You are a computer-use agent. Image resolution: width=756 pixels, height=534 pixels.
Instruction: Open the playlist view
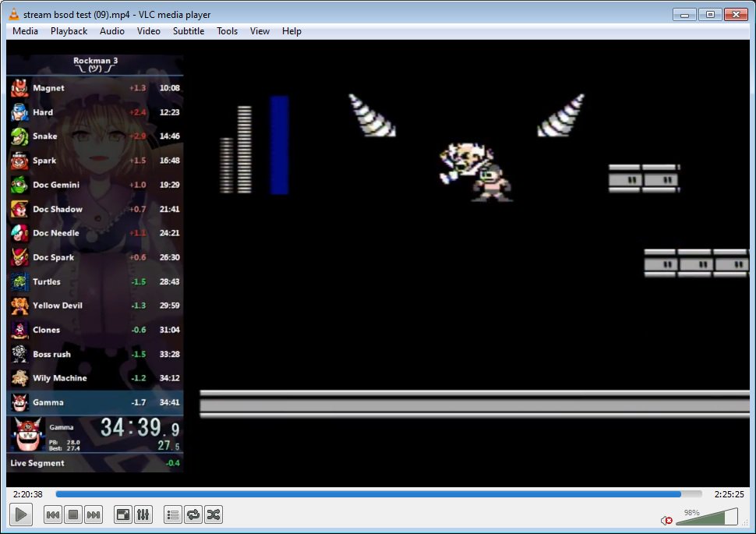coord(172,515)
